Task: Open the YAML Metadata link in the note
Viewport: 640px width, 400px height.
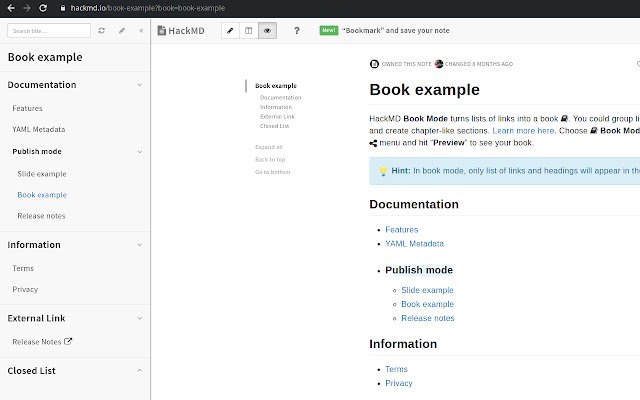Action: [414, 244]
